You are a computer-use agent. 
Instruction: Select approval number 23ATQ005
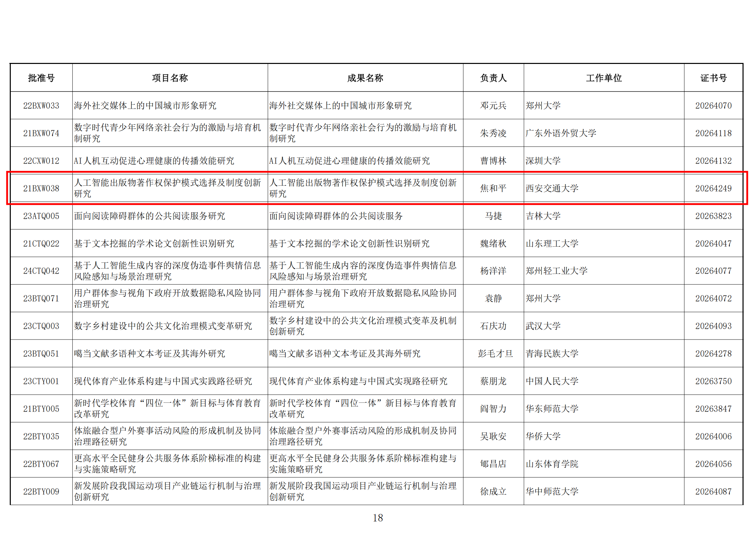41,216
